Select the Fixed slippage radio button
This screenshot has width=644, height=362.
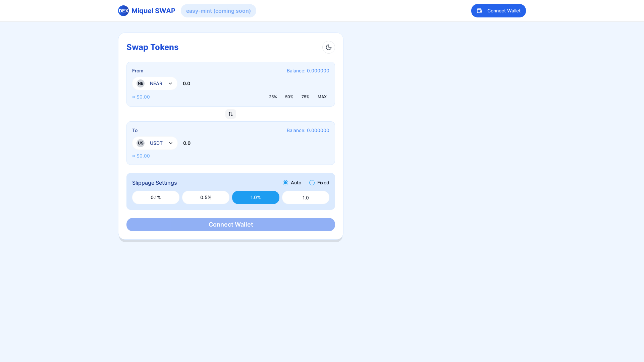312,183
